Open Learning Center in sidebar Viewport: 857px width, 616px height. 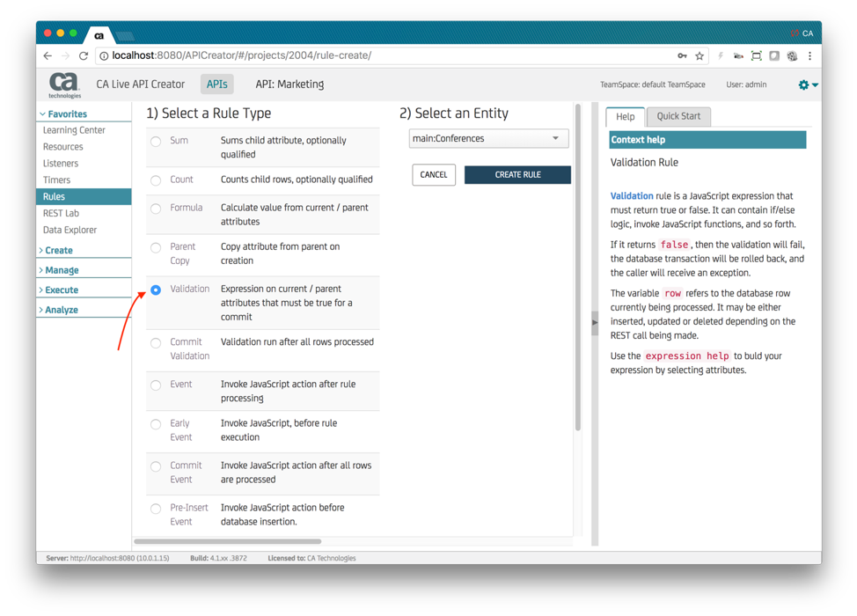point(74,130)
